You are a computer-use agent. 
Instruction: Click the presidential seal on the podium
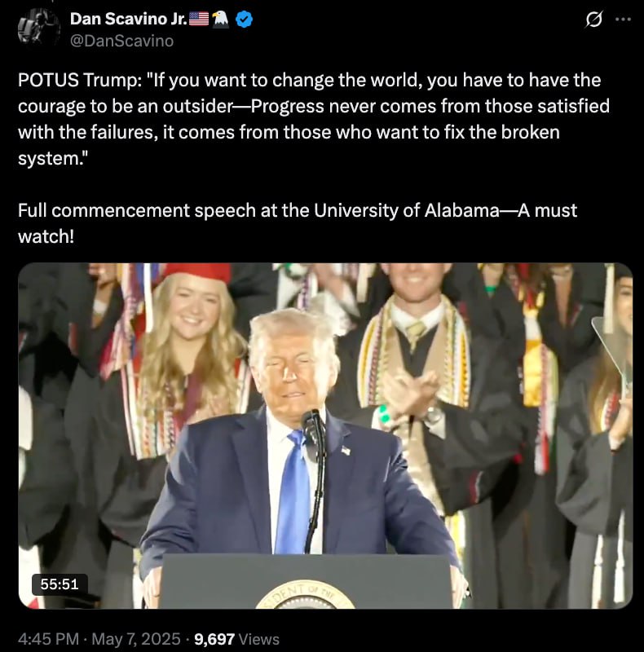coord(306,595)
